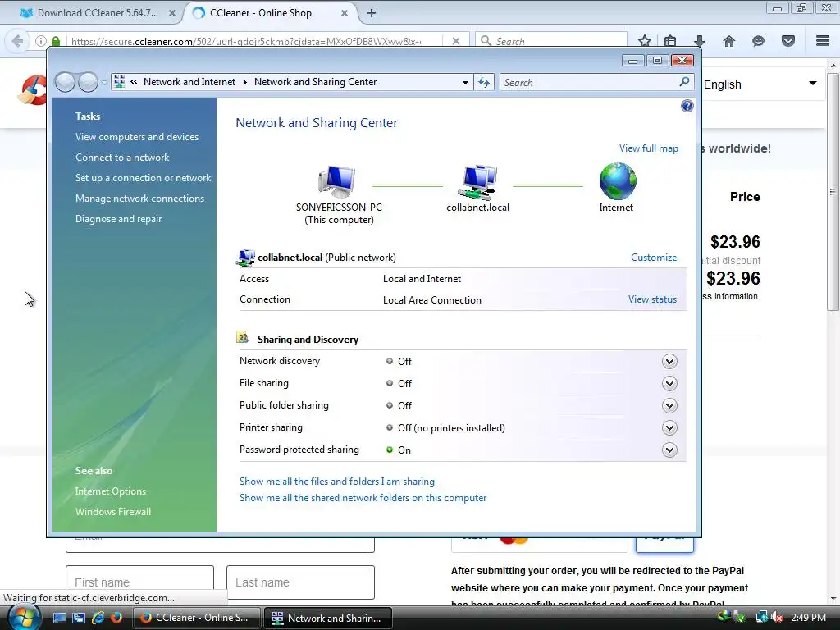Click Firefox bookmark star icon
The height and width of the screenshot is (630, 840).
[x=645, y=41]
